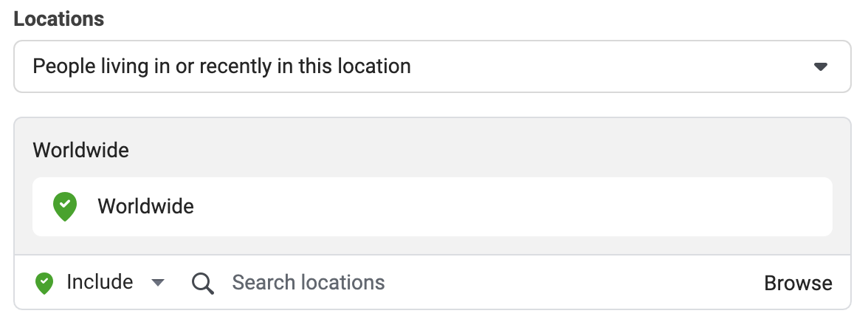Select the Worldwide location entry row
This screenshot has height=319, width=868.
point(433,207)
